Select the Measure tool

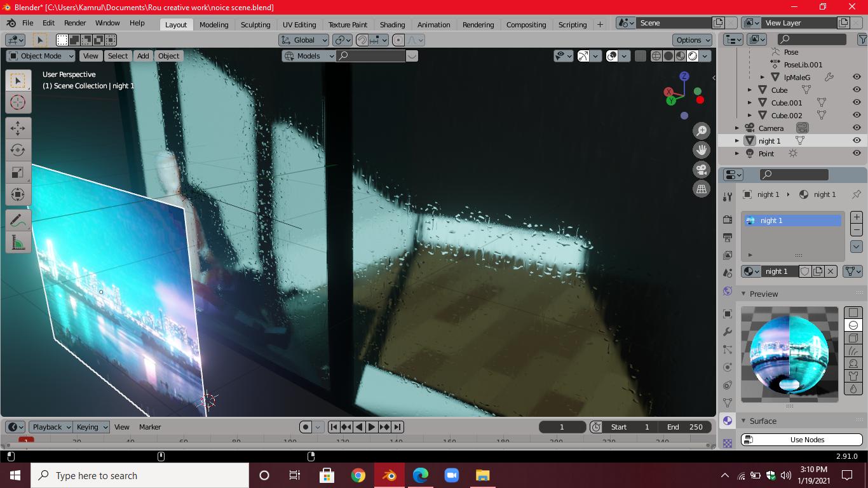[18, 243]
